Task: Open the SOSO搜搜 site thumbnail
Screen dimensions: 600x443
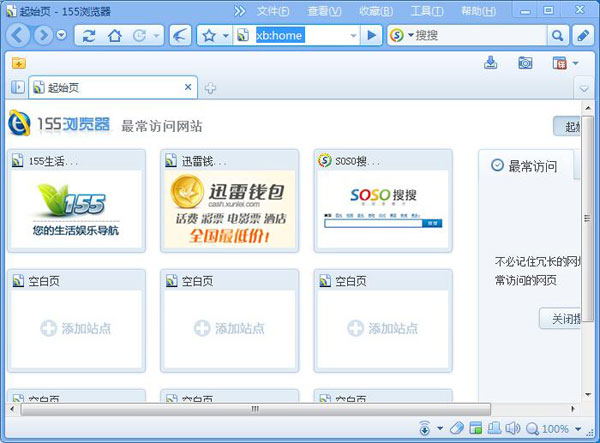Action: [x=383, y=201]
